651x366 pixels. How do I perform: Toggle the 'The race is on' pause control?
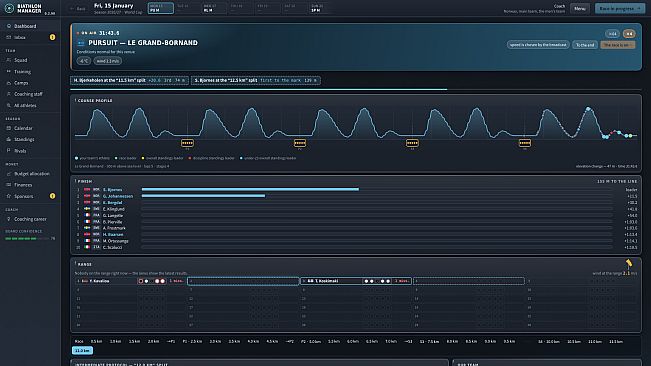click(618, 45)
